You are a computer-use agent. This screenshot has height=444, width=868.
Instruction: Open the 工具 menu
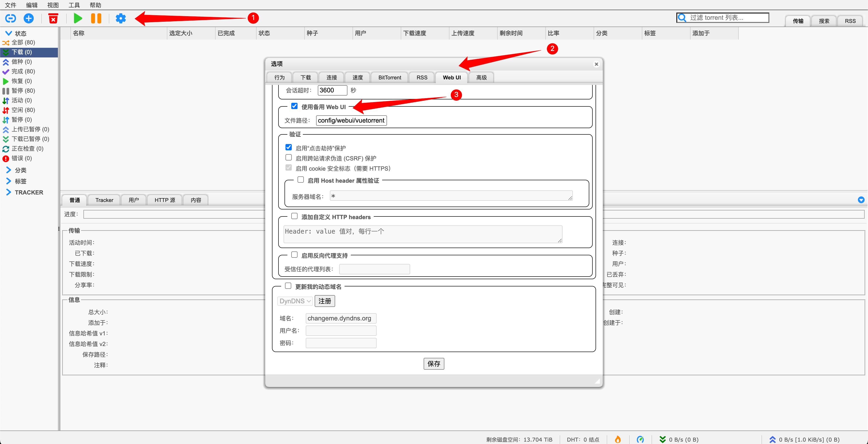pos(74,5)
